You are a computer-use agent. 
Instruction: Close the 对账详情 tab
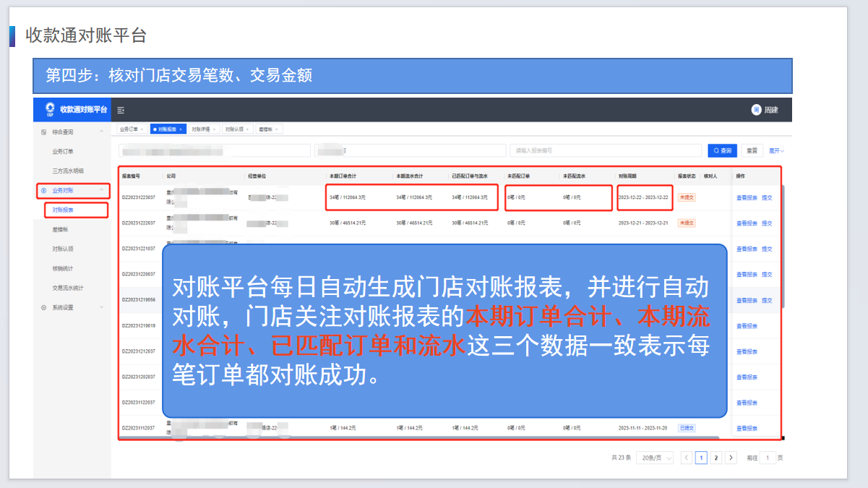215,129
